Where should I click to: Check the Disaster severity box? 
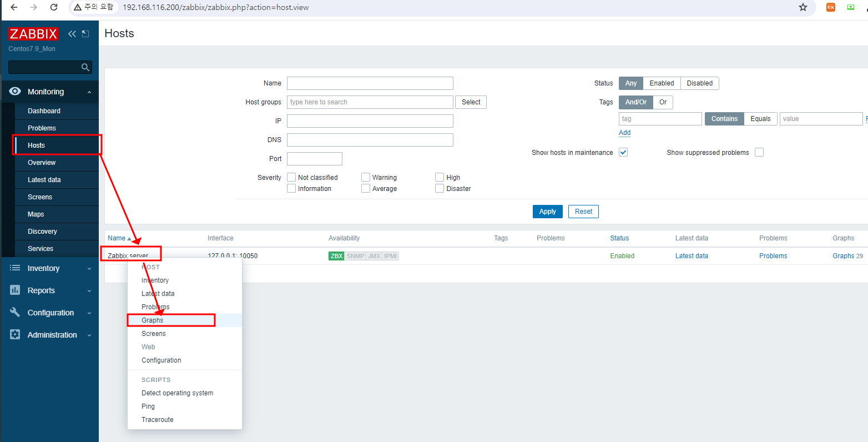(x=440, y=188)
